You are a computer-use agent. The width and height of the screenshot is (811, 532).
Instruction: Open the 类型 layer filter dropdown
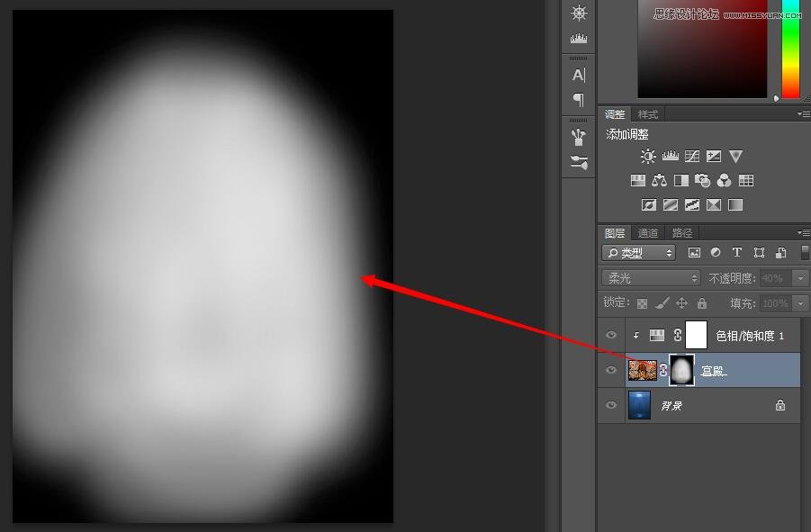coord(638,253)
